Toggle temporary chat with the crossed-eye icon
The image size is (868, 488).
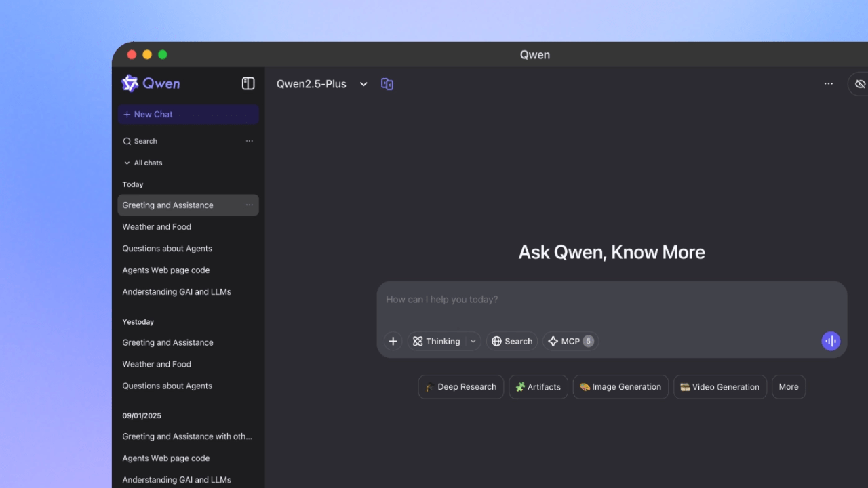pos(860,84)
